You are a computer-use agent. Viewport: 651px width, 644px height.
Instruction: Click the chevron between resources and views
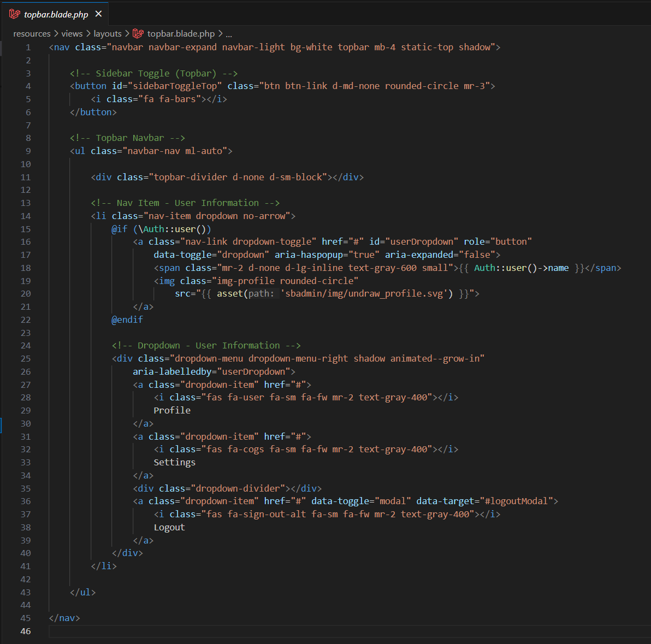click(56, 34)
